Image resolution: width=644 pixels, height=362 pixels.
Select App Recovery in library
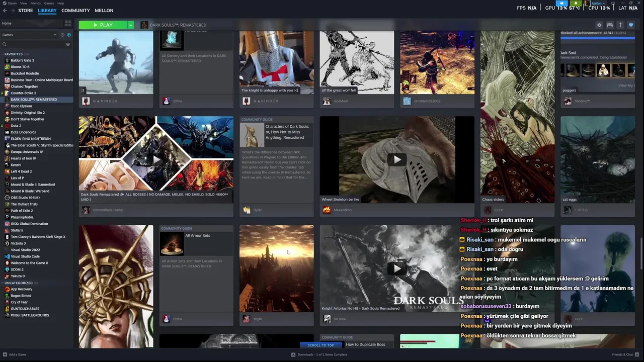(x=21, y=289)
